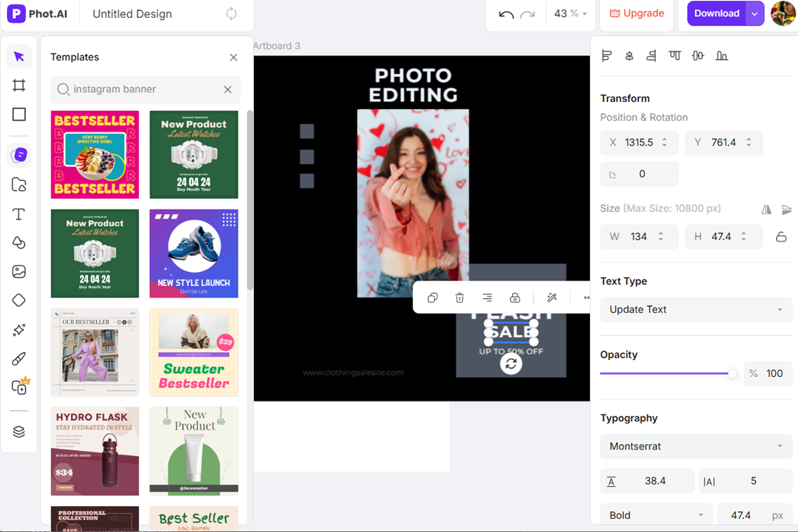
Task: Select the pink BESTSELLER smoothie template
Action: [94, 155]
